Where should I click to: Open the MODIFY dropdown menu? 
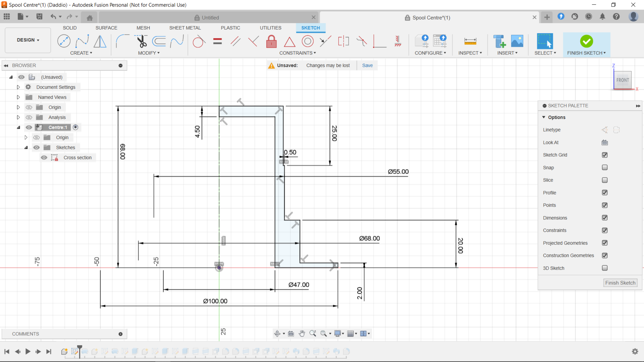pos(149,53)
